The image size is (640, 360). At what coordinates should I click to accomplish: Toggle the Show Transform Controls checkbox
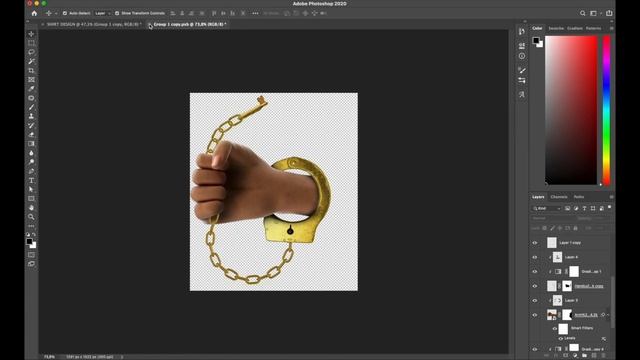click(x=117, y=13)
